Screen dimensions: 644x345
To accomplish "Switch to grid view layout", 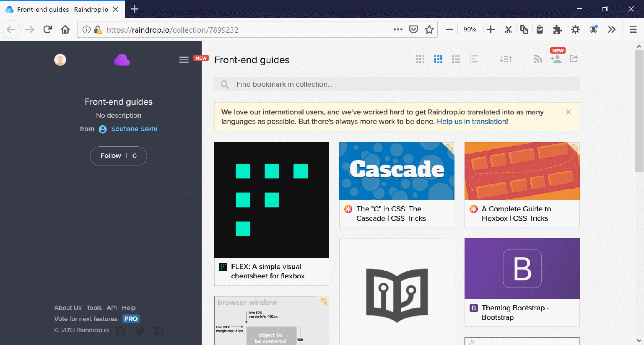I will (420, 59).
